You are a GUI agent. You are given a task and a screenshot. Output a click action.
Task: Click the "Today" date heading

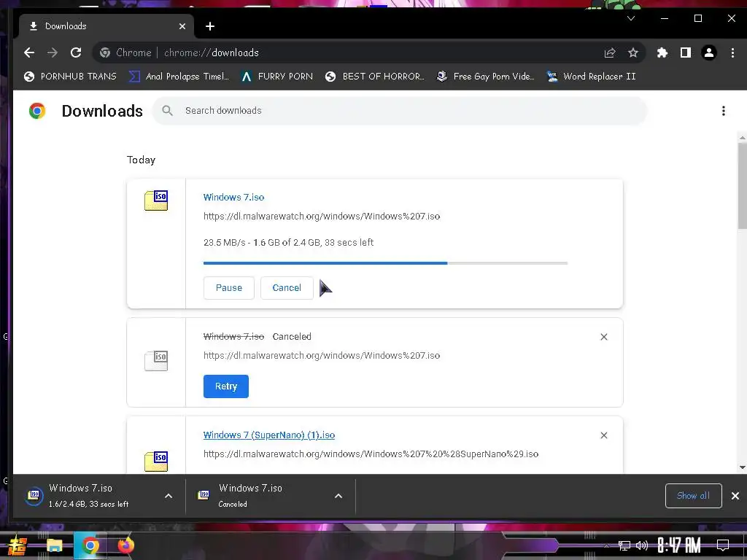click(141, 160)
